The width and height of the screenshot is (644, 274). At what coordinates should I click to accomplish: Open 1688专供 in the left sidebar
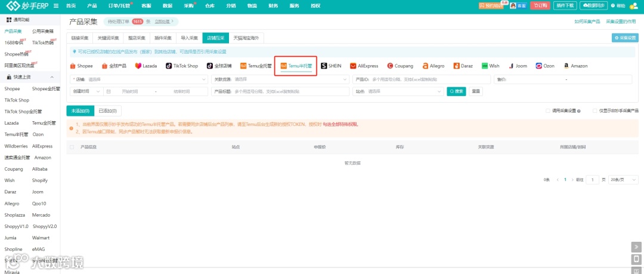point(13,42)
